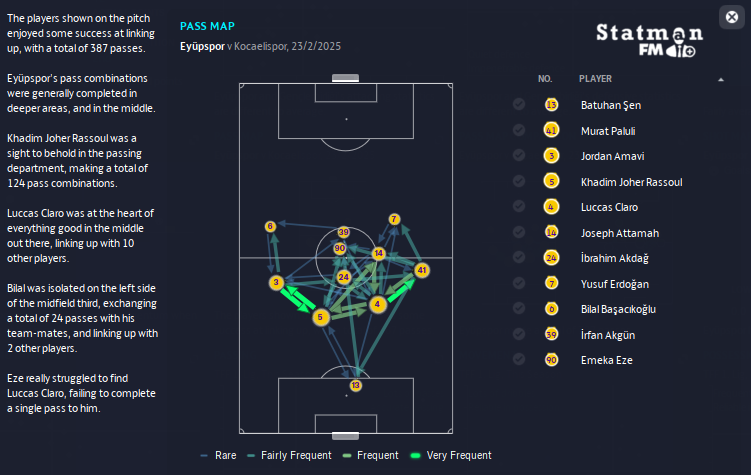Select Joseph Attamah's number 14 pitch marker
The image size is (751, 475).
pos(378,254)
